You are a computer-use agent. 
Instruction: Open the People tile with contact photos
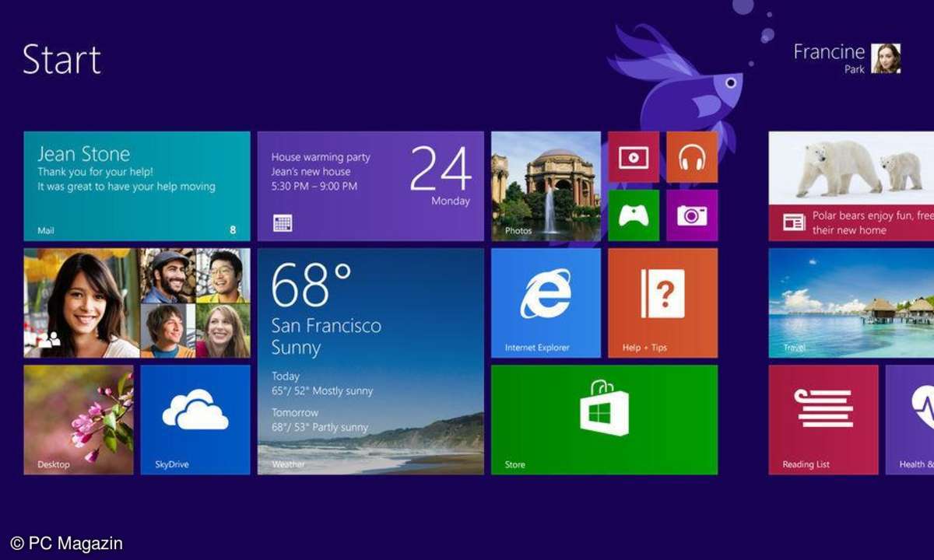tap(137, 303)
